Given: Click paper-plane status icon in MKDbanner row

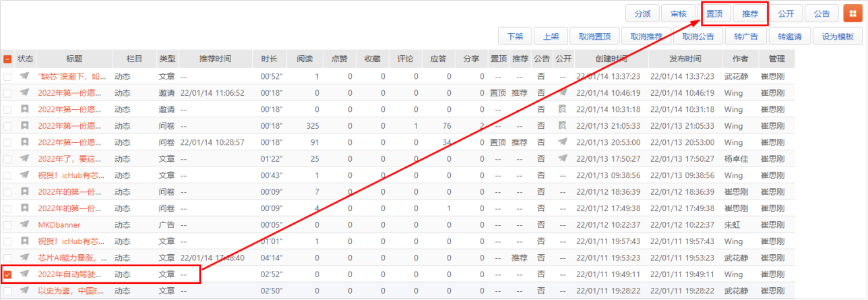Looking at the screenshot, I should pyautogui.click(x=25, y=224).
